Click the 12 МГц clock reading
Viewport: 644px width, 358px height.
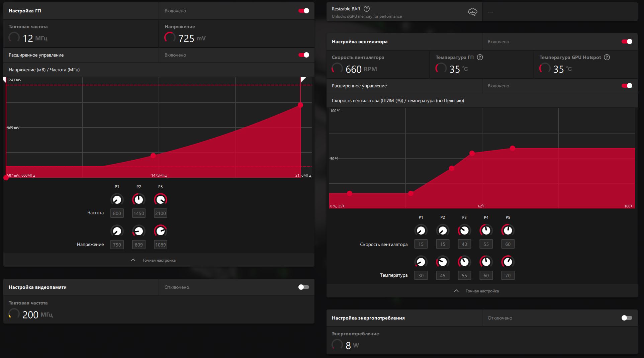pos(35,38)
